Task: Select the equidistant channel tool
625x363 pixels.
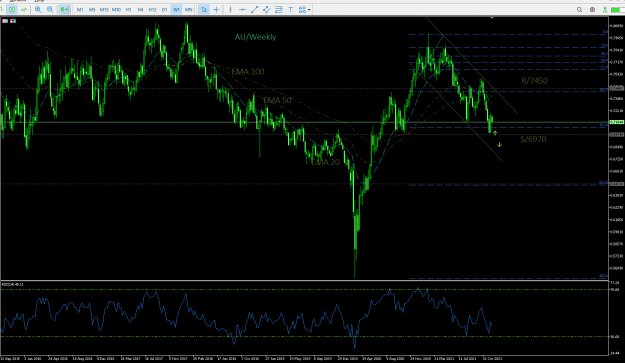Action: pos(266,9)
